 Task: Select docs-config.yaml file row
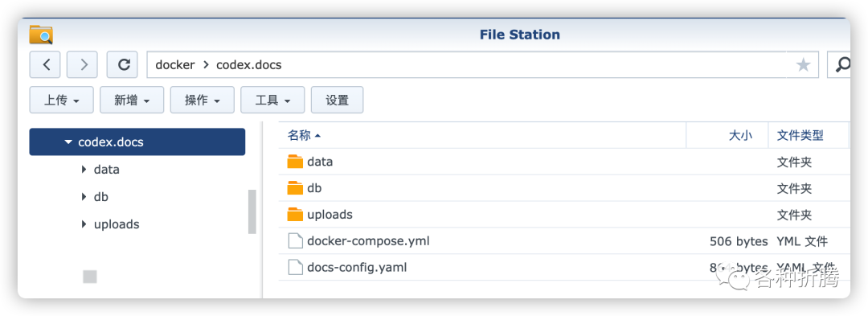[x=564, y=268]
